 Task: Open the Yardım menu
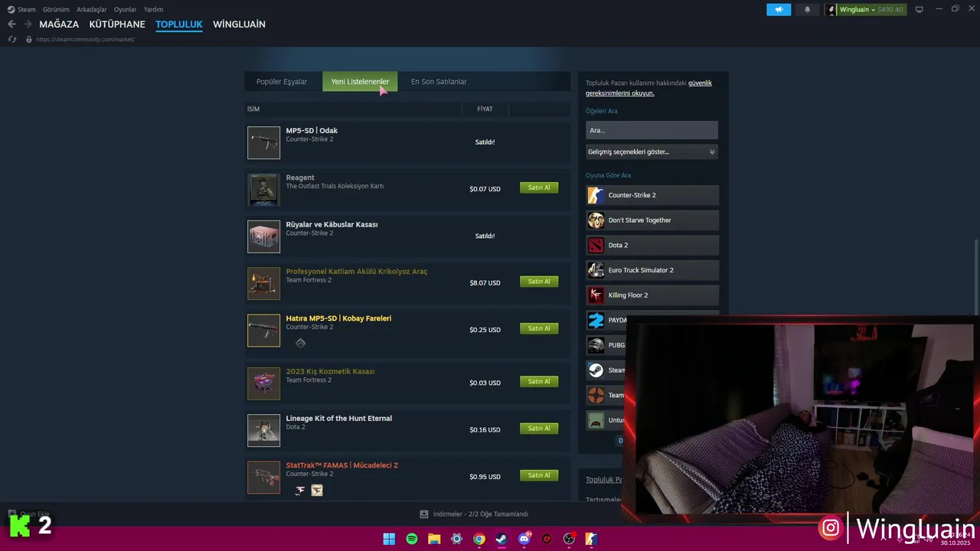tap(154, 9)
